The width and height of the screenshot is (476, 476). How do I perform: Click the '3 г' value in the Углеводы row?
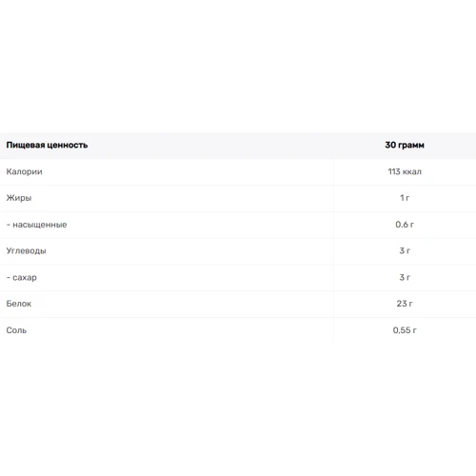[x=405, y=250]
